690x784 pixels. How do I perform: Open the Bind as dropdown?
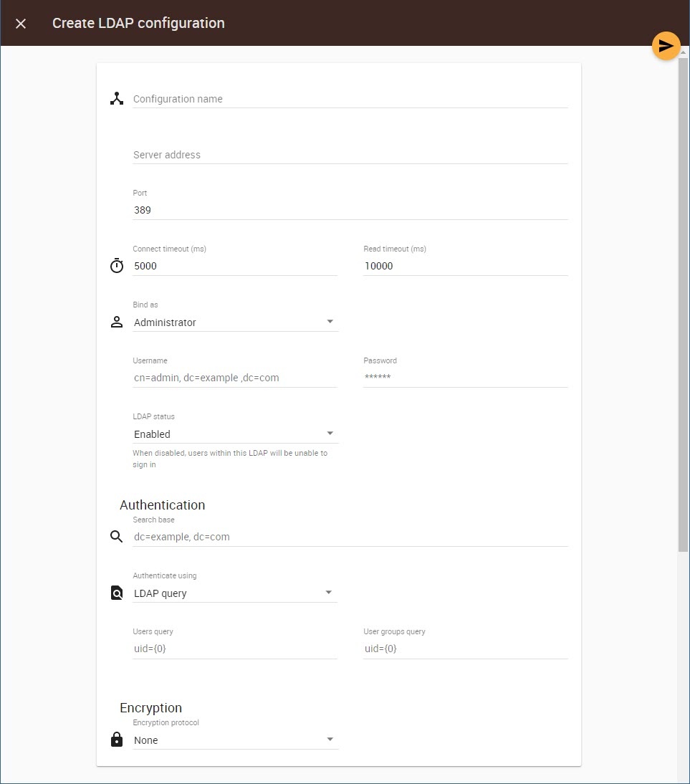click(235, 322)
